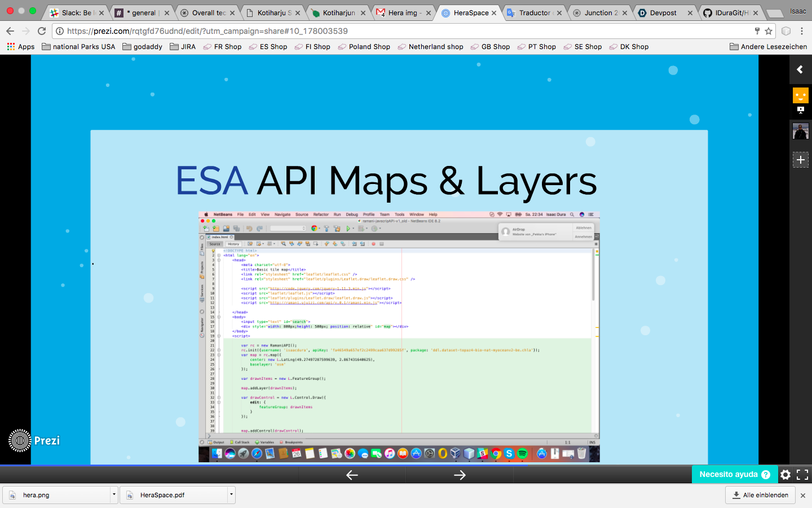Open Prezi settings gear icon
The width and height of the screenshot is (812, 508).
[x=785, y=475]
